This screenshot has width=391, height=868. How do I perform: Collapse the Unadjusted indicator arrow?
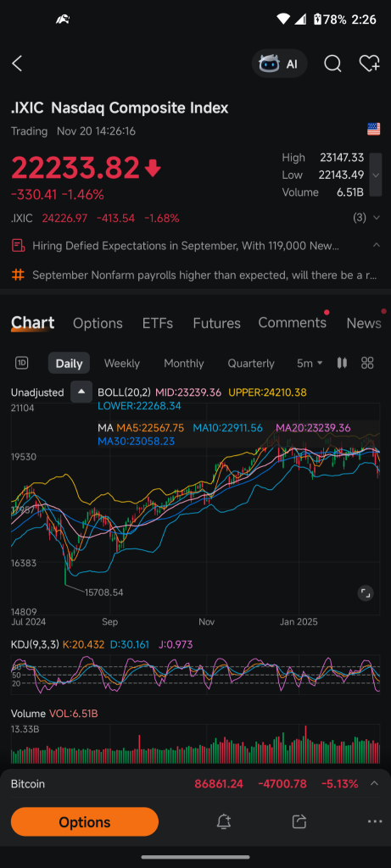coord(81,392)
